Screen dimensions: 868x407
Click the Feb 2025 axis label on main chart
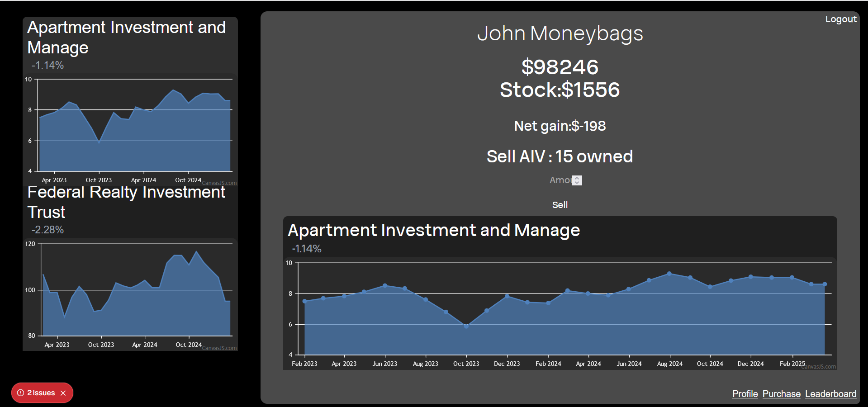tap(792, 364)
